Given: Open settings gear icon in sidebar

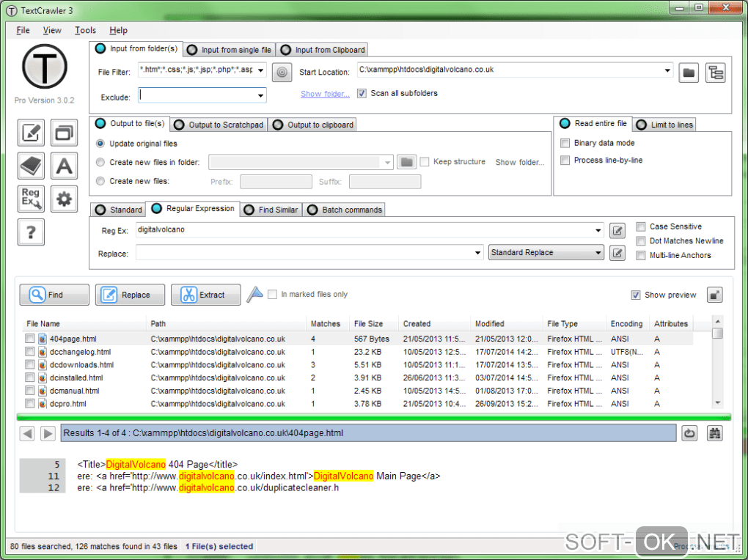Looking at the screenshot, I should pyautogui.click(x=64, y=199).
